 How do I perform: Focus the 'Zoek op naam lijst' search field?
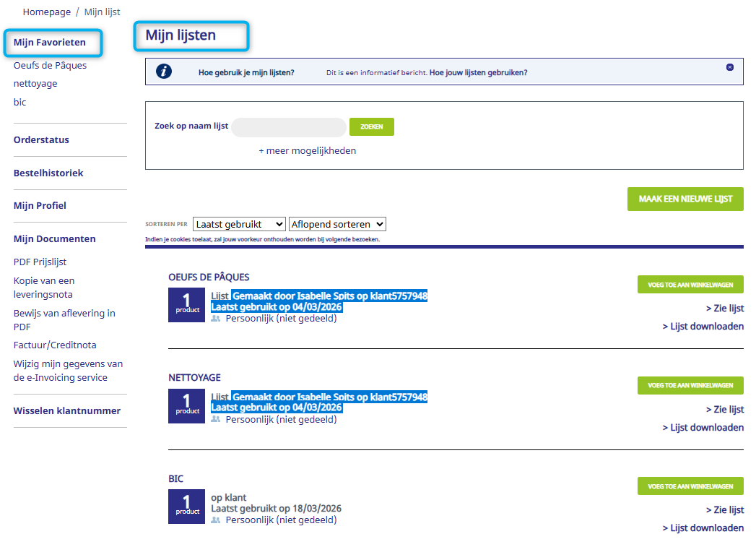289,127
